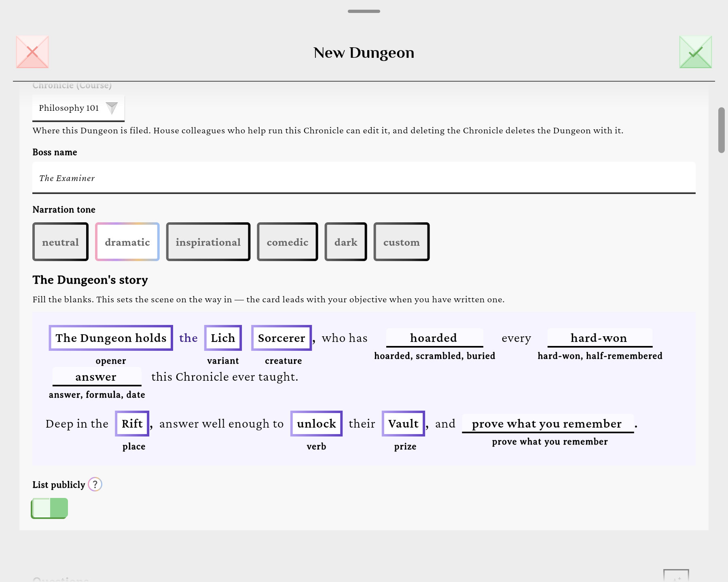Open the prize choice 'Vault'
Viewport: 728px width, 582px height.
point(403,424)
